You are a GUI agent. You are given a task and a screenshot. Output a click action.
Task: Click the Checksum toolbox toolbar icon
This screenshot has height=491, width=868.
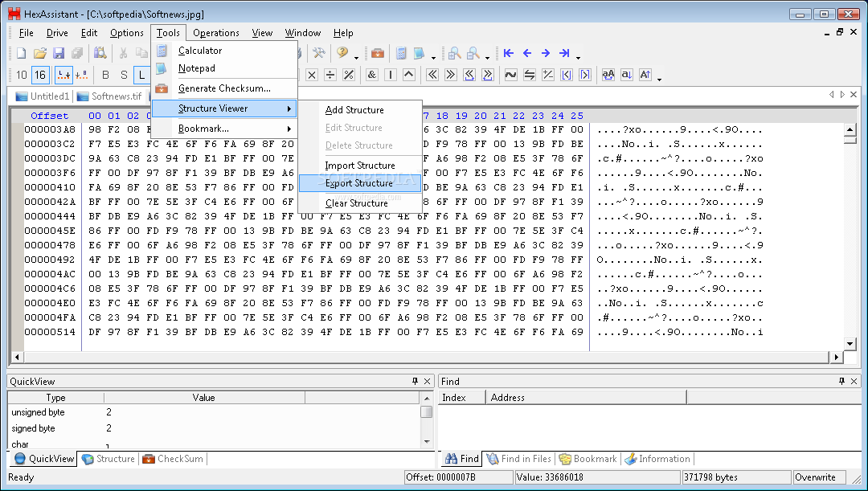point(378,53)
